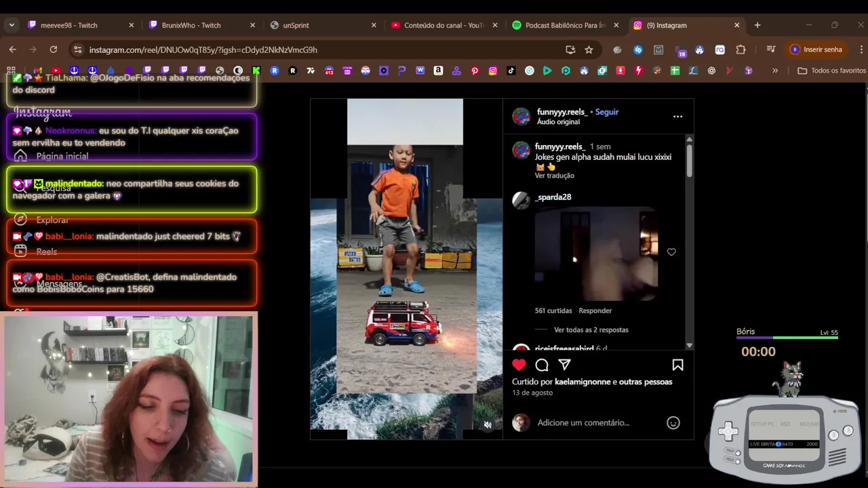
Task: Reload the page
Action: [x=54, y=49]
